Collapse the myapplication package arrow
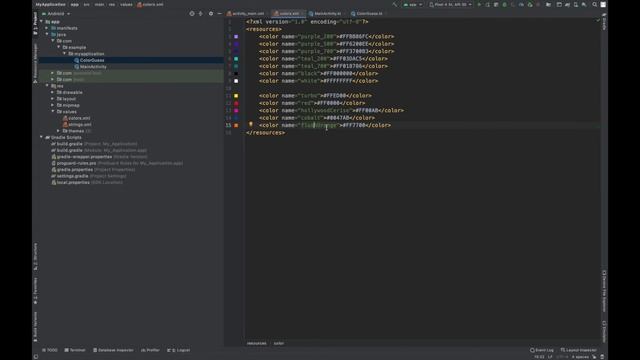 coord(64,54)
